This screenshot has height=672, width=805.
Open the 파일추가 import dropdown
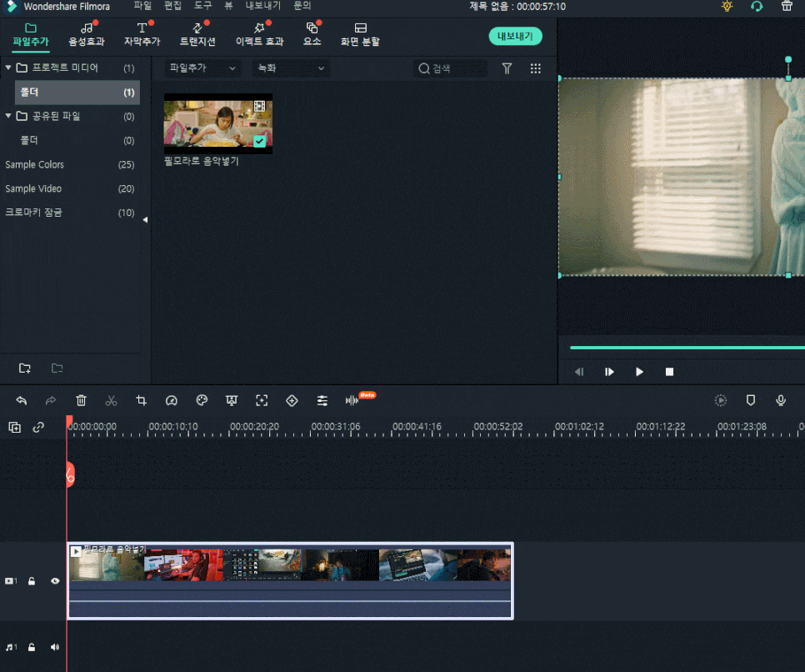pyautogui.click(x=202, y=68)
